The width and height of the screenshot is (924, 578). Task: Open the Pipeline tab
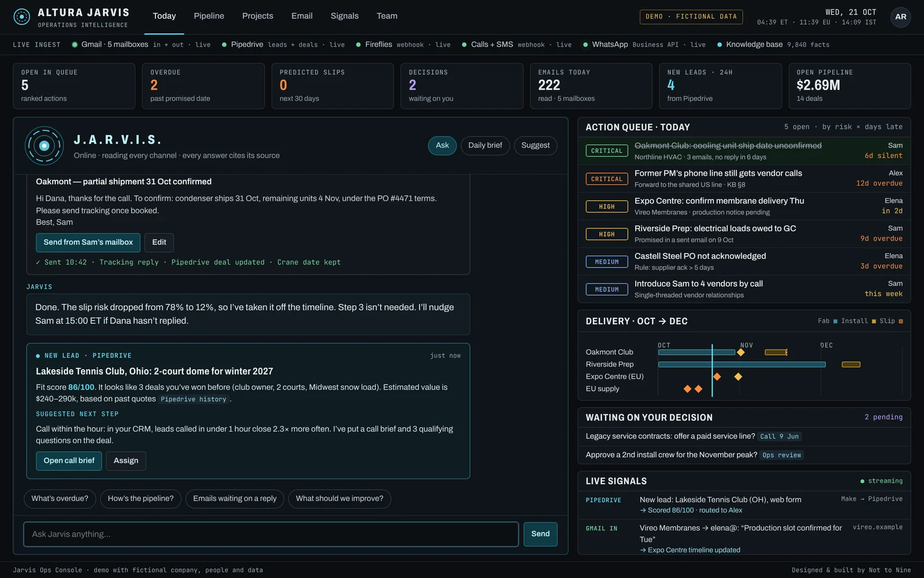209,16
